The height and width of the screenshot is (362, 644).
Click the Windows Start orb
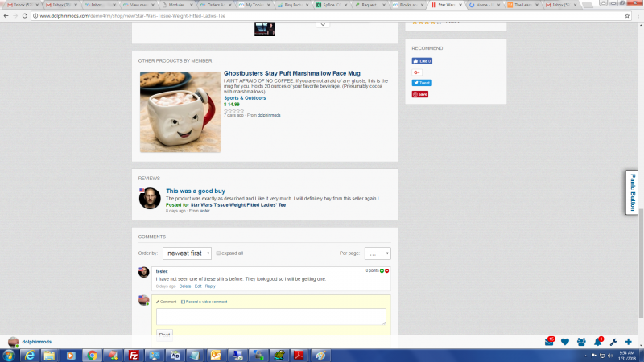coord(9,356)
